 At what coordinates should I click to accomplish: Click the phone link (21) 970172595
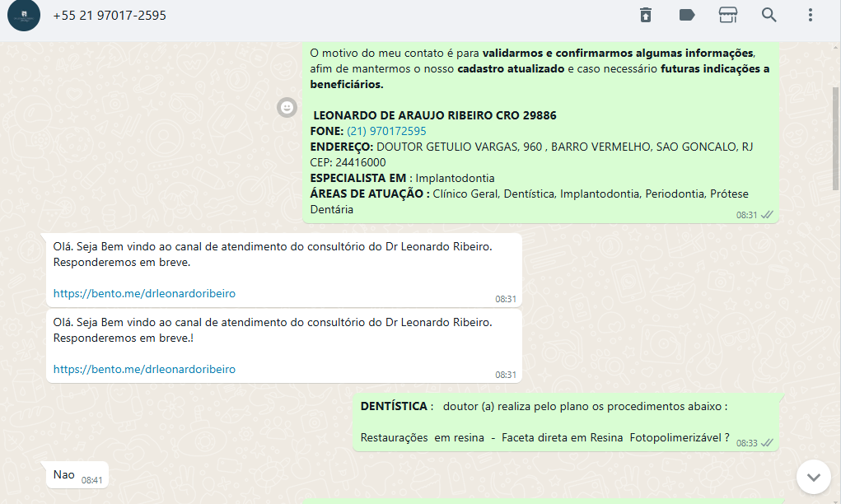386,131
